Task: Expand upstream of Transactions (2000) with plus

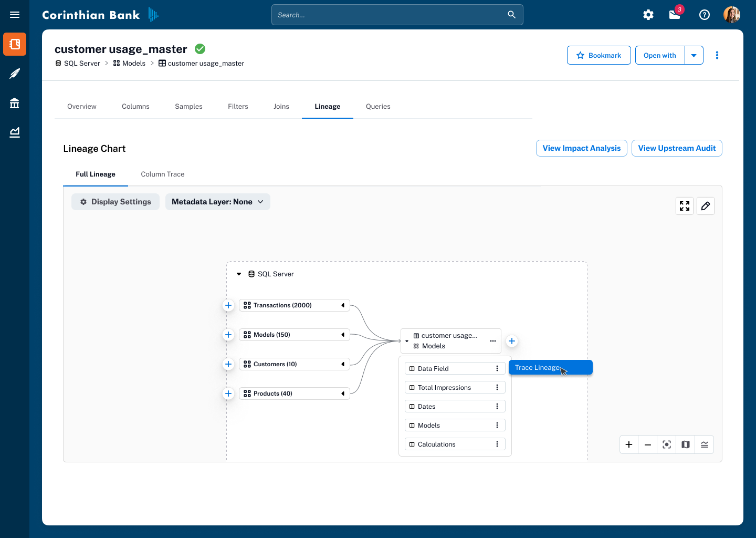Action: pyautogui.click(x=228, y=305)
